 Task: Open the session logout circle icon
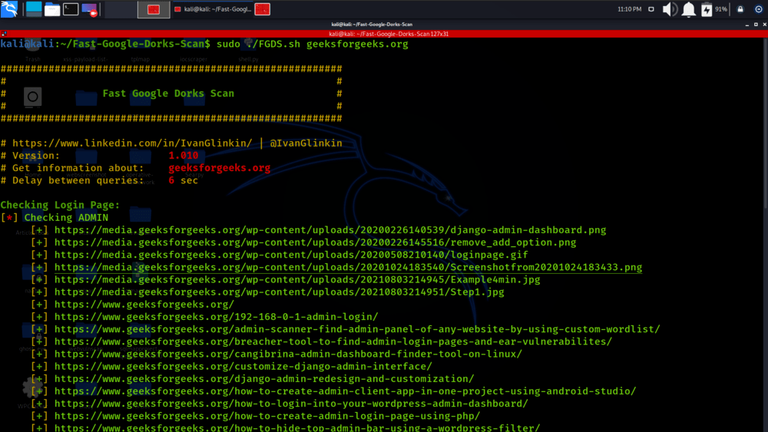[758, 9]
